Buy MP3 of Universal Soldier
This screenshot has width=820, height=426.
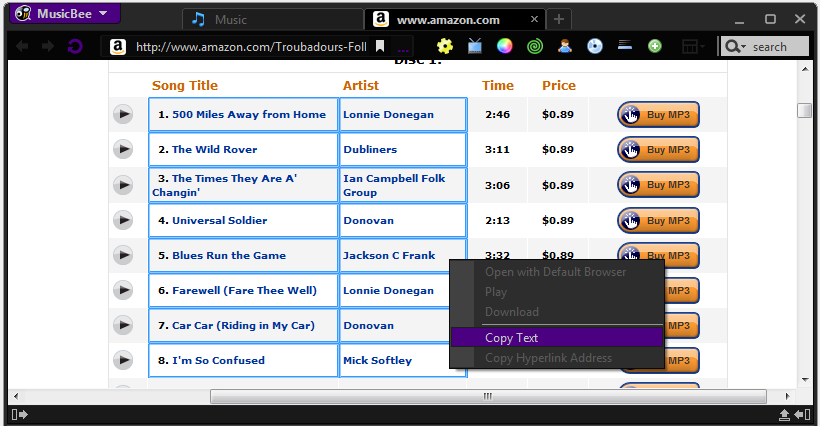click(658, 221)
